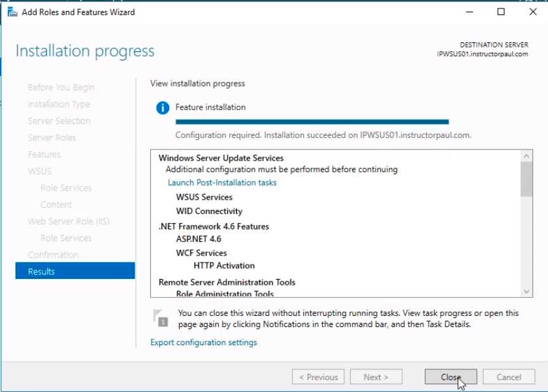The height and width of the screenshot is (392, 548).
Task: Click the blue Feature installation info icon
Action: [x=163, y=107]
